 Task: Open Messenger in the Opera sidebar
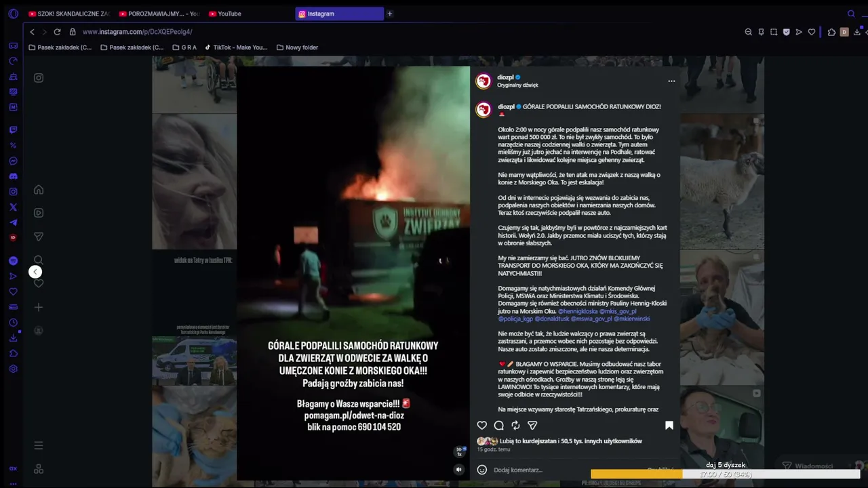point(13,161)
